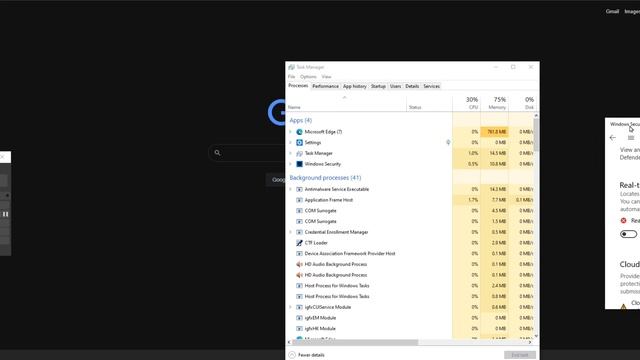
Task: Sort processes by the Status column
Action: [429, 104]
